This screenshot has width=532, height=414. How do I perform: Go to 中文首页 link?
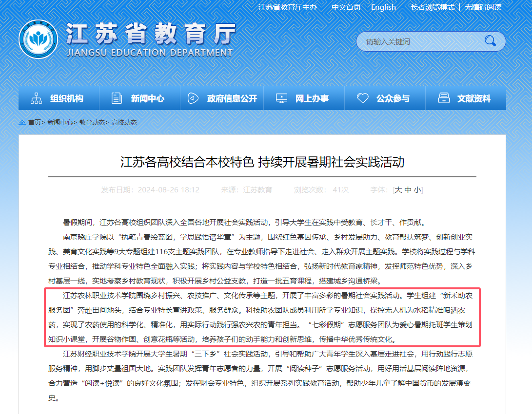click(x=346, y=7)
